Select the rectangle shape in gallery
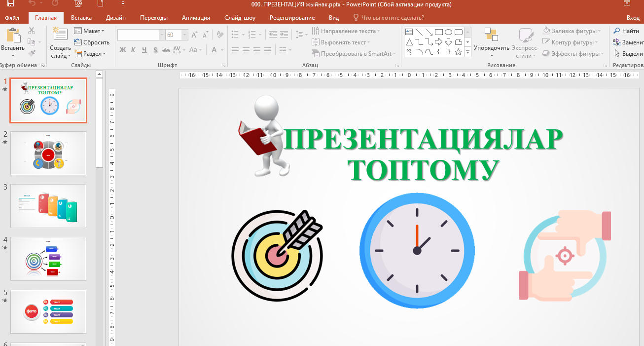The image size is (644, 346). (x=438, y=32)
